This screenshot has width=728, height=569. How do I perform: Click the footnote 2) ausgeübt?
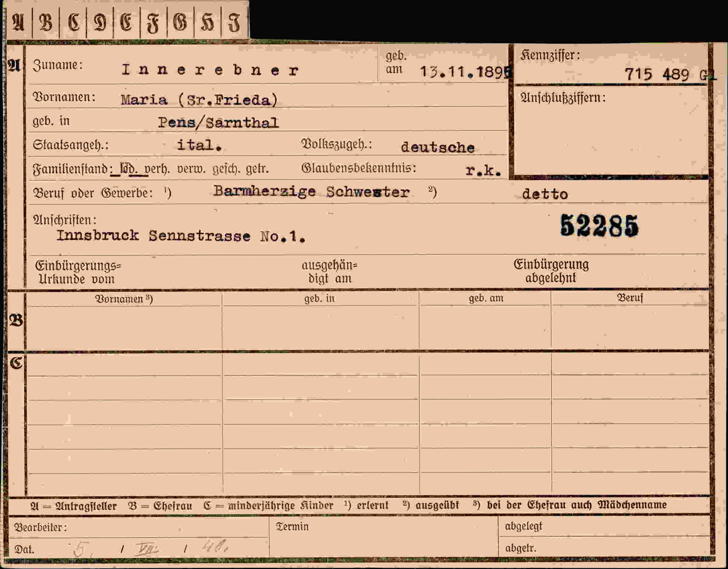tap(431, 505)
